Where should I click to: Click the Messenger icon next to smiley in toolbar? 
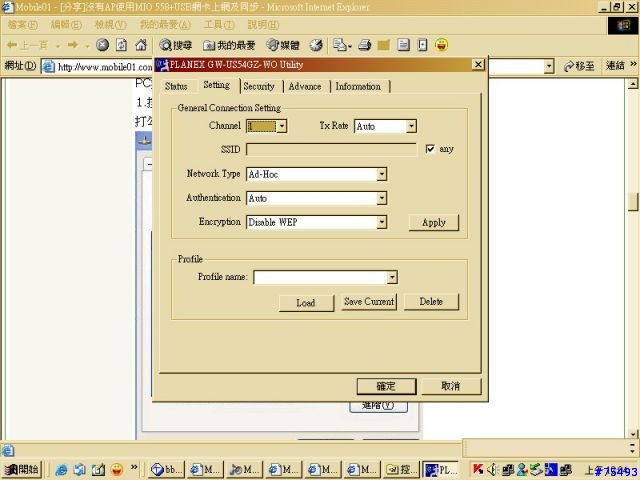click(x=422, y=45)
